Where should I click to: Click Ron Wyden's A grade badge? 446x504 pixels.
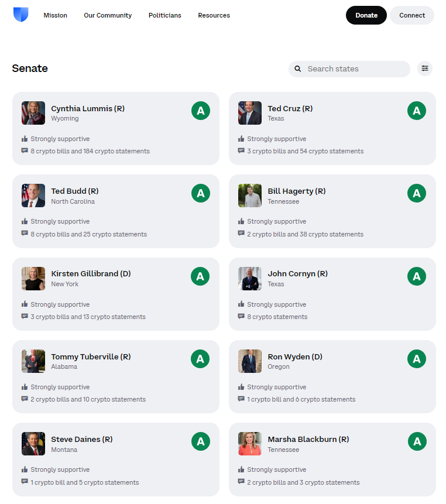pyautogui.click(x=417, y=358)
